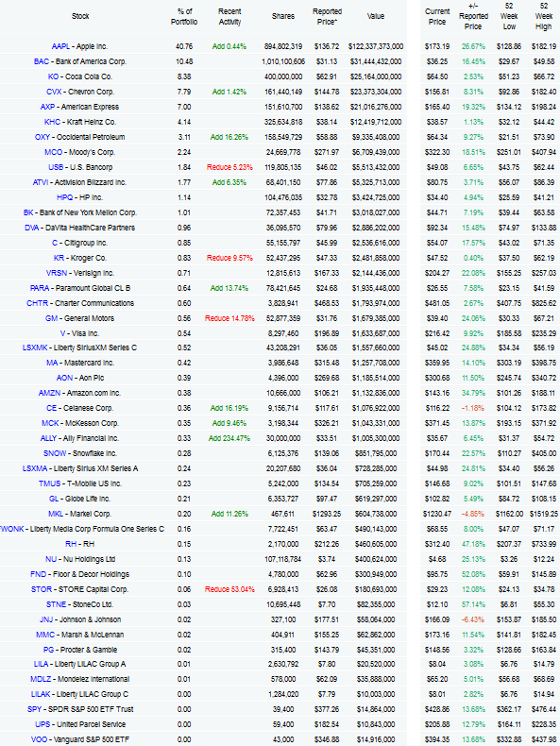Open the FND Floor & Decor ticker
This screenshot has height=746, width=560.
[38, 575]
